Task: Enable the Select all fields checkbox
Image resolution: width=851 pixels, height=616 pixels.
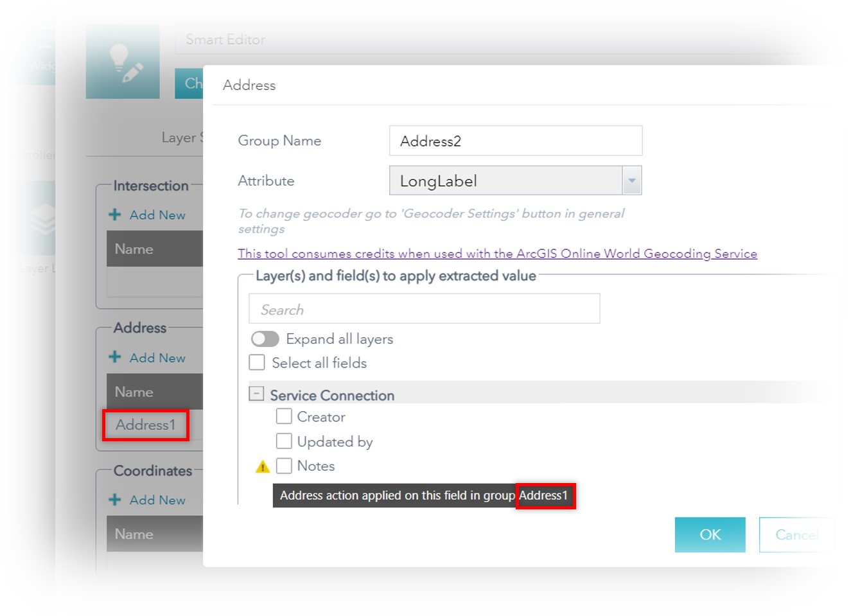Action: coord(257,362)
